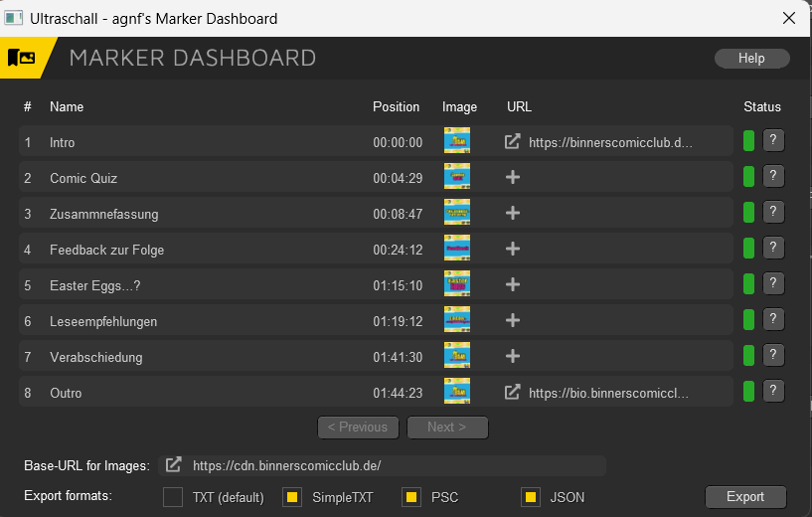Select the Easter Eggs chapter image thumbnail
The width and height of the screenshot is (812, 517).
[x=457, y=285]
